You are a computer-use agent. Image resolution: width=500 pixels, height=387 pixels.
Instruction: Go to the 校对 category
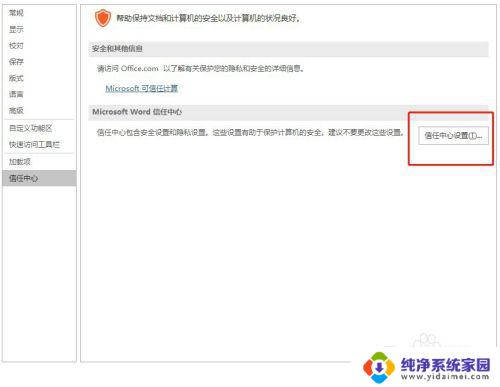16,46
